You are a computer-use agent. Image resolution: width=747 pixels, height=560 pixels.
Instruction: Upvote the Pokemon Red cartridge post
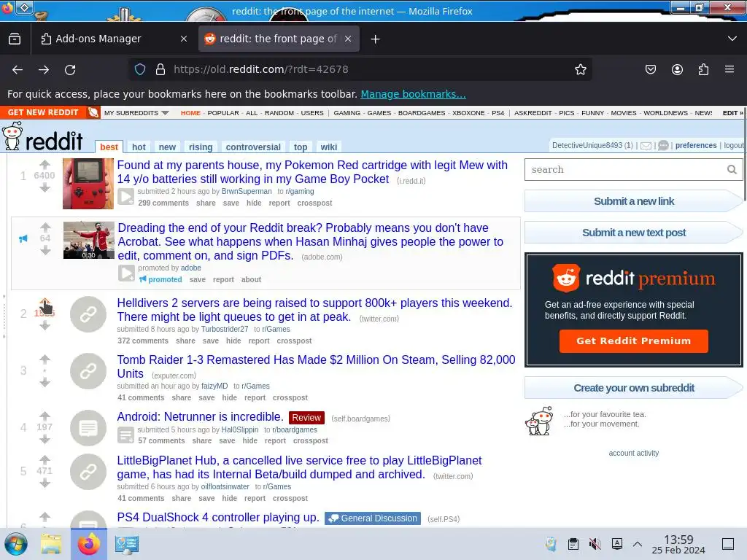[44, 164]
